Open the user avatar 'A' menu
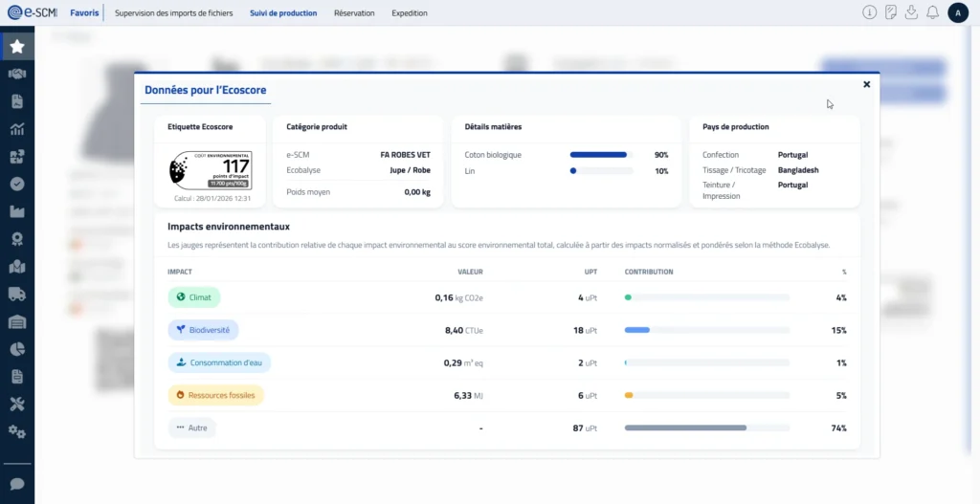This screenshot has height=504, width=980. pyautogui.click(x=958, y=12)
